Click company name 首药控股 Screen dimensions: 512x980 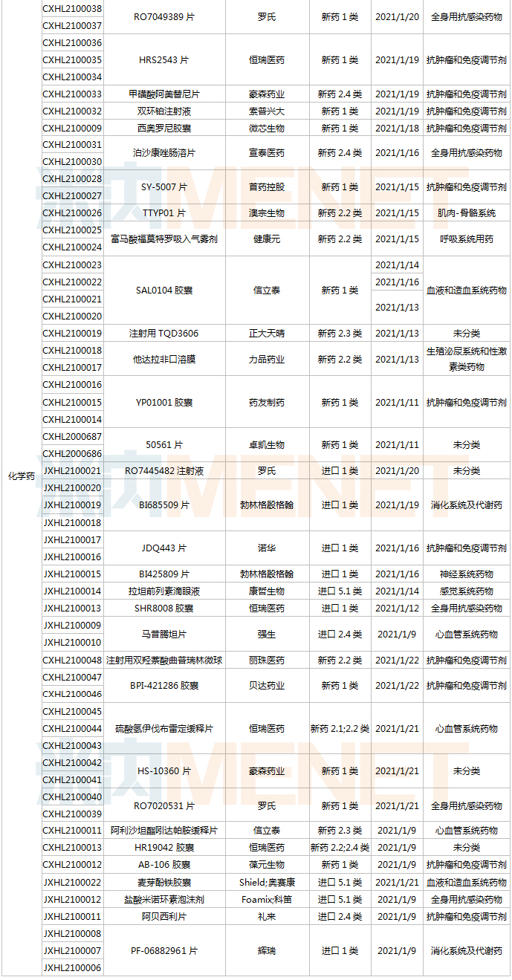267,187
